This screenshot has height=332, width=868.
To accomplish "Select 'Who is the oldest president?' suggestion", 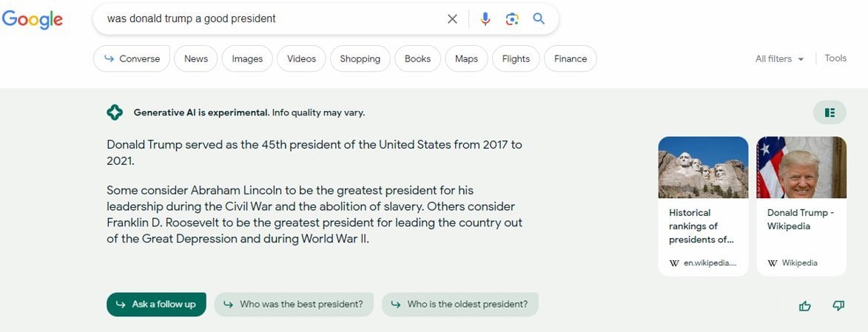I will (x=460, y=305).
